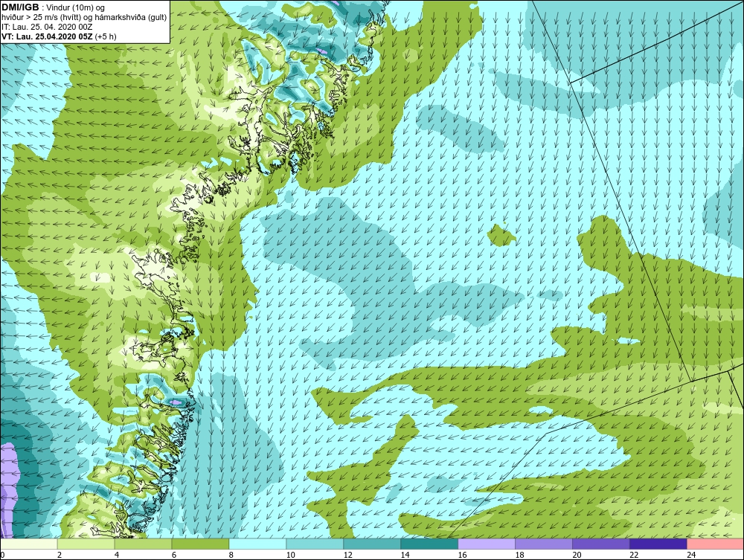Click the scale label 24
The height and width of the screenshot is (560, 744).
tap(691, 555)
